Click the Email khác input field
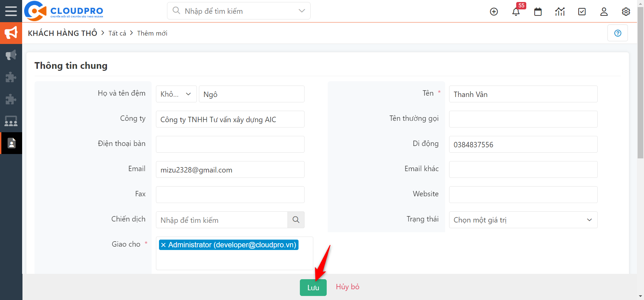 tap(523, 169)
